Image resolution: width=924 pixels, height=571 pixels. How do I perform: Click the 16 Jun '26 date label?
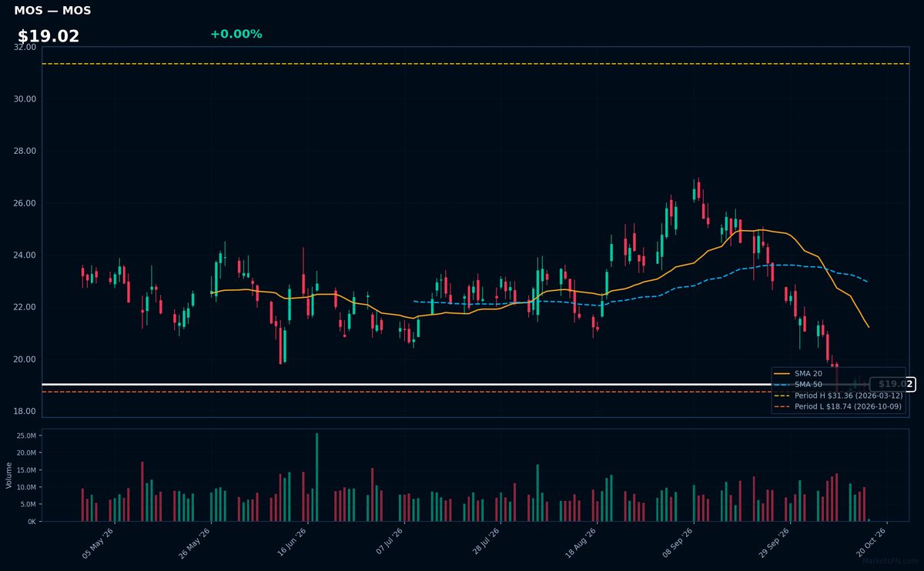pos(292,543)
